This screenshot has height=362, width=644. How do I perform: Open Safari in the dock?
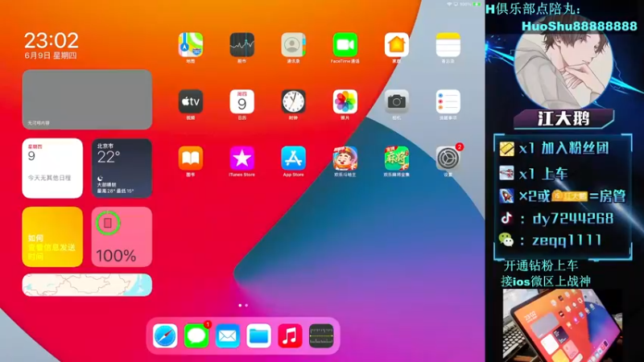(165, 335)
